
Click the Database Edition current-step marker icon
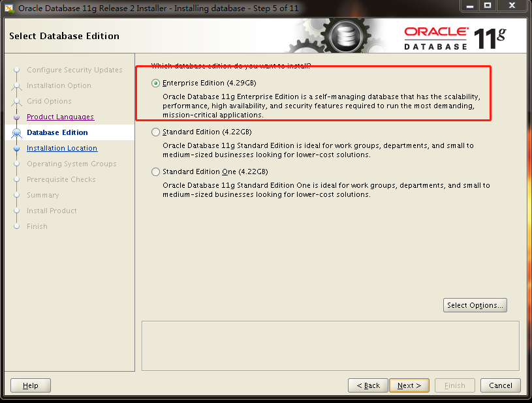coord(16,133)
